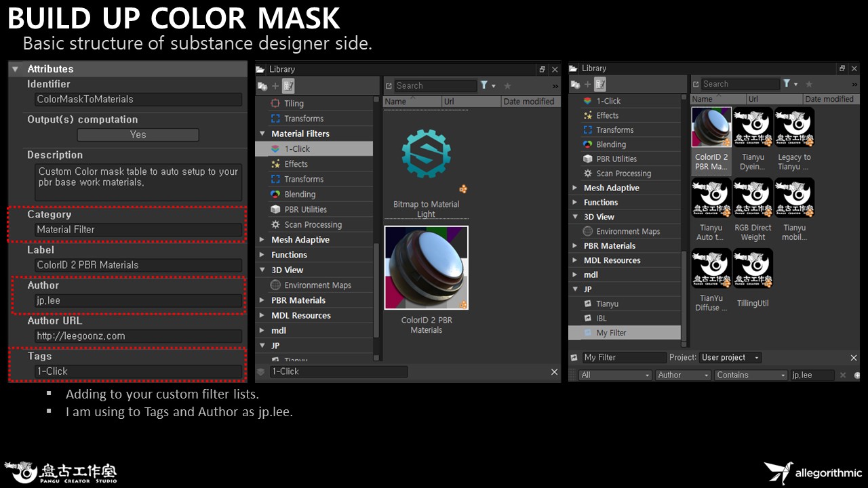The width and height of the screenshot is (868, 488).
Task: Click the Author URL field
Action: click(138, 336)
